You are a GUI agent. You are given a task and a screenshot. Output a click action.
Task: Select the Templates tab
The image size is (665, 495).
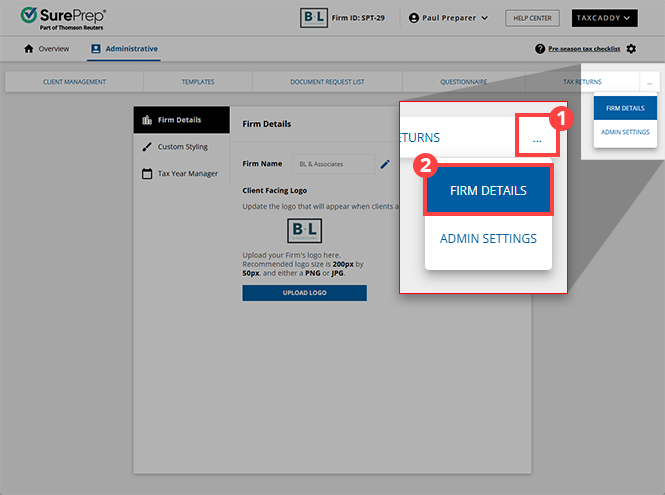(197, 82)
